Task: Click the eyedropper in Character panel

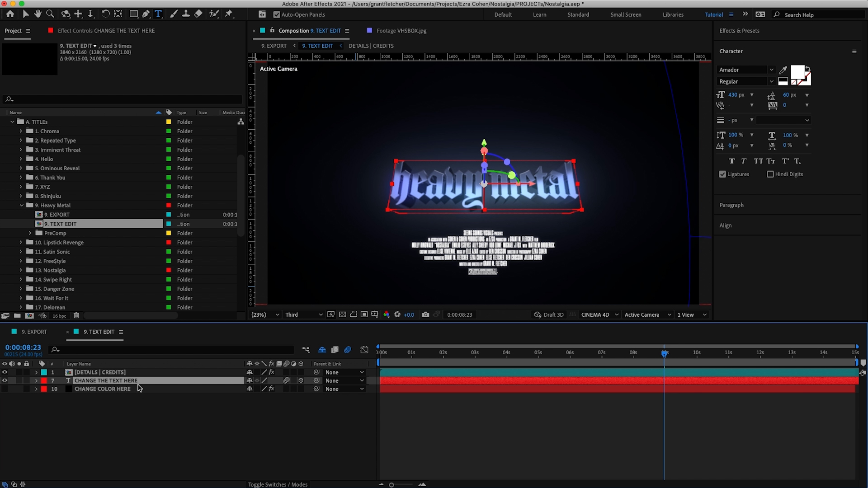Action: click(783, 70)
